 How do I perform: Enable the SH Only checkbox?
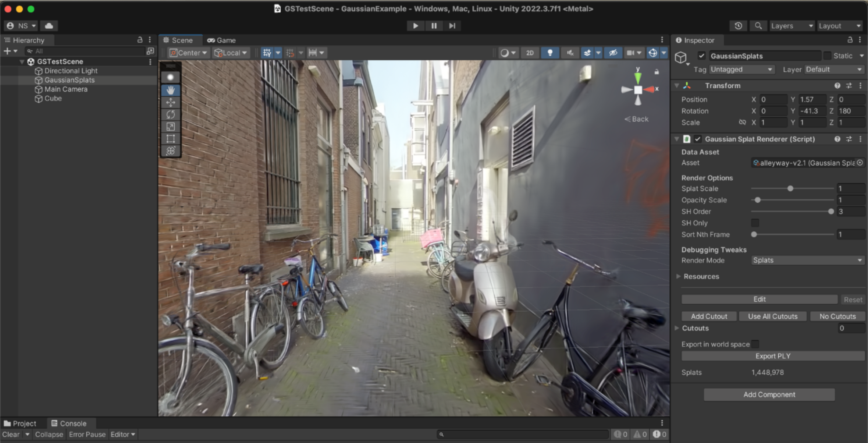[755, 223]
